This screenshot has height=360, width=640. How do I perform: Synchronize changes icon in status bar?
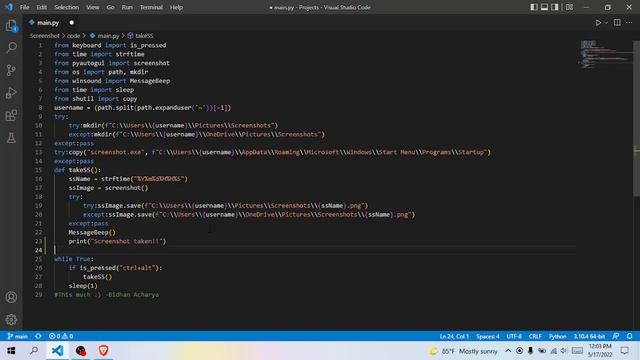click(38, 336)
